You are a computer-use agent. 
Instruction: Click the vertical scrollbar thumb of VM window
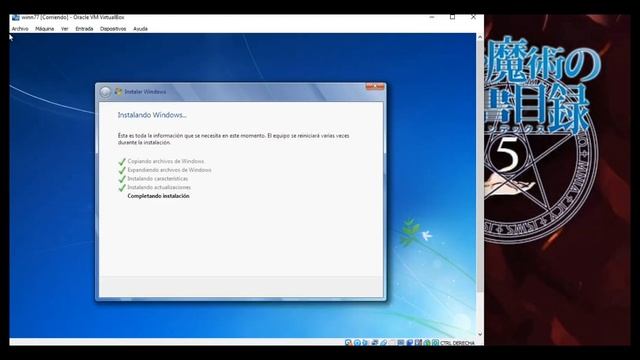point(480,167)
